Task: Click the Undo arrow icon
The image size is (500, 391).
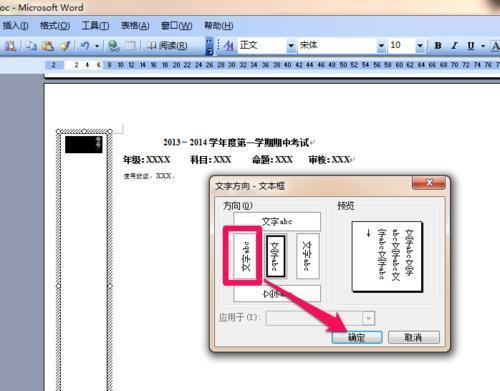Action: coord(85,46)
